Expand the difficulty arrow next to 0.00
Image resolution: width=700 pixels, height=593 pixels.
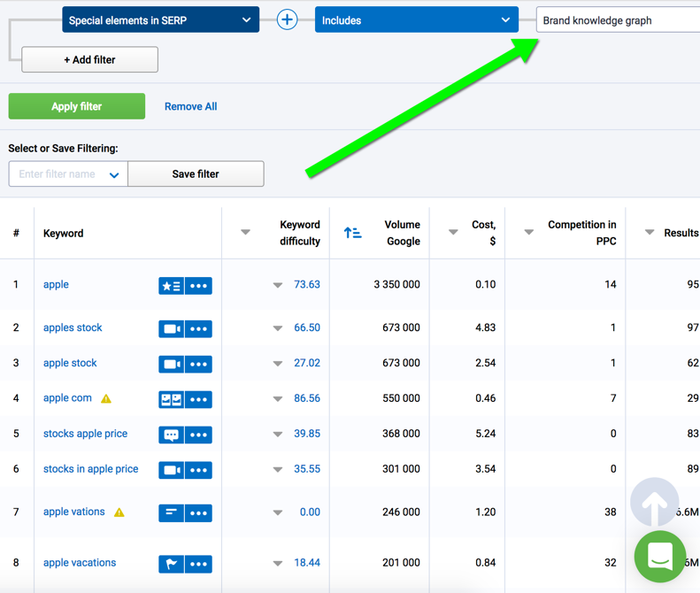pos(278,512)
